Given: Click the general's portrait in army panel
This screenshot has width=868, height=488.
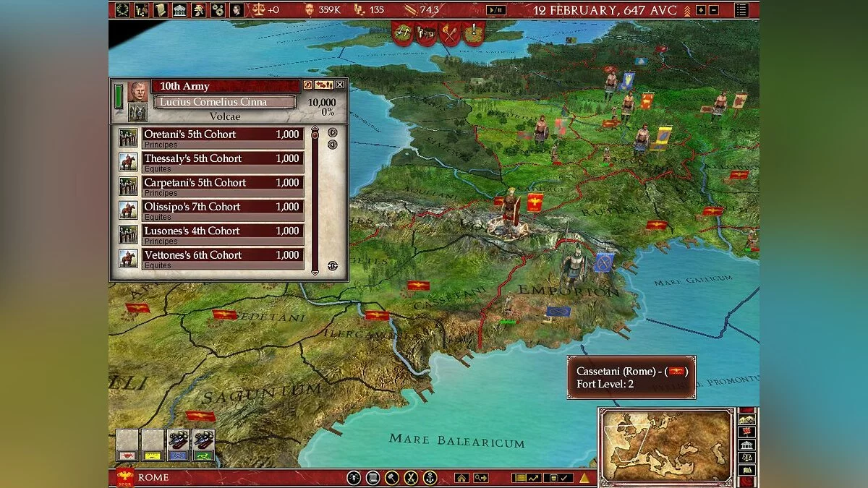Looking at the screenshot, I should click(x=138, y=91).
